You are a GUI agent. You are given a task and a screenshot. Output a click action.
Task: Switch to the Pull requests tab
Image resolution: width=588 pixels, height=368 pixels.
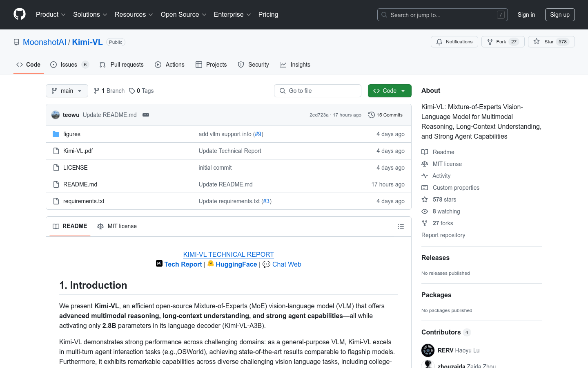coord(122,65)
